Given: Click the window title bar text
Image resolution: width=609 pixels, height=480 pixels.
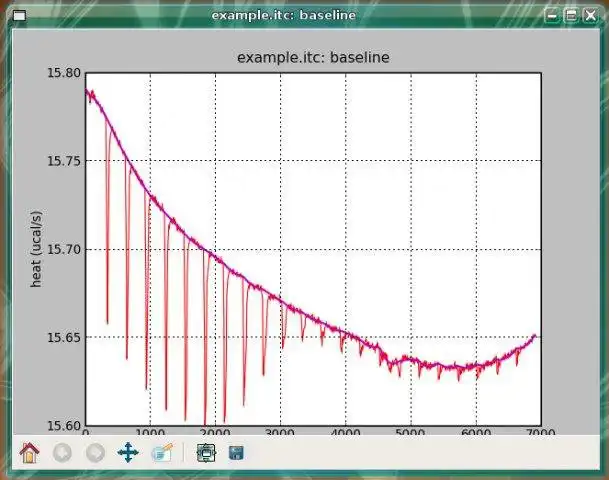Looking at the screenshot, I should [284, 15].
